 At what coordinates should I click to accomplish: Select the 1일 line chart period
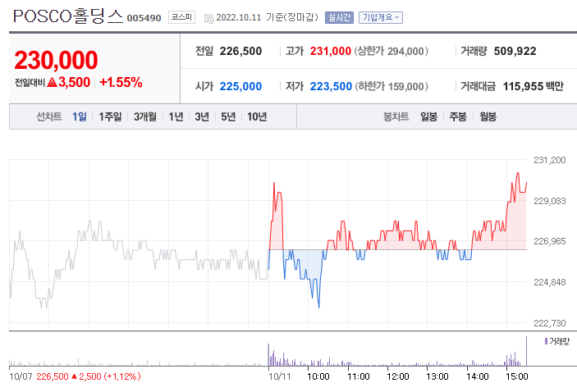point(80,116)
